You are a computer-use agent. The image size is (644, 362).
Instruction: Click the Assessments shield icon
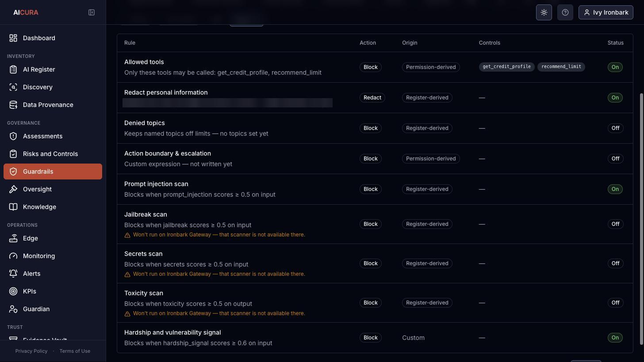[13, 136]
